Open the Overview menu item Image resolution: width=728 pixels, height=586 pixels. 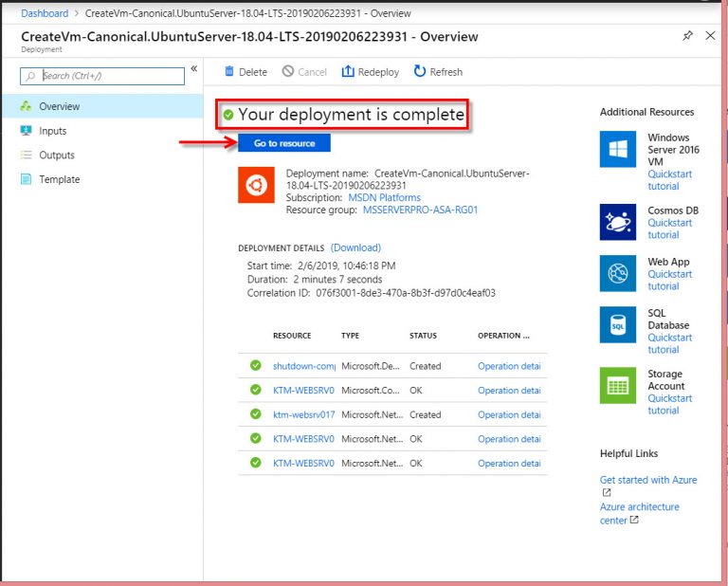pos(59,107)
